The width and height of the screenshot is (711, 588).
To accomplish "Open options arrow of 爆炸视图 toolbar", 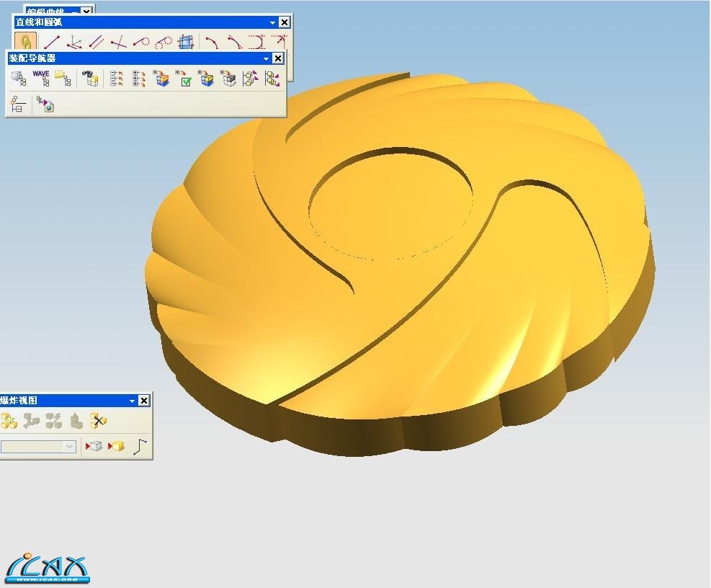I will 132,401.
